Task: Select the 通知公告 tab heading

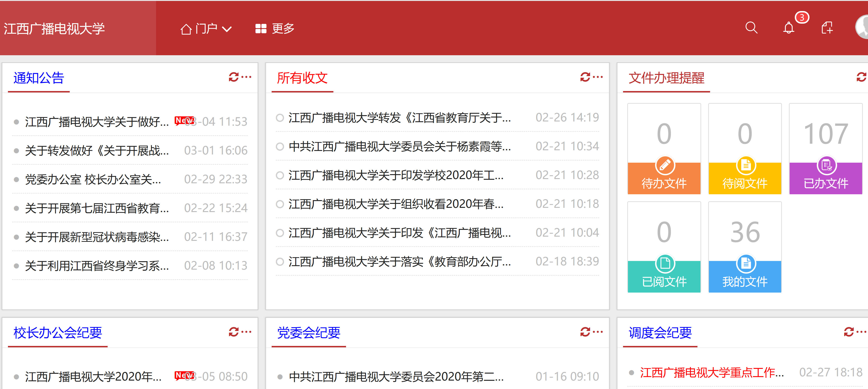Action: (x=39, y=78)
